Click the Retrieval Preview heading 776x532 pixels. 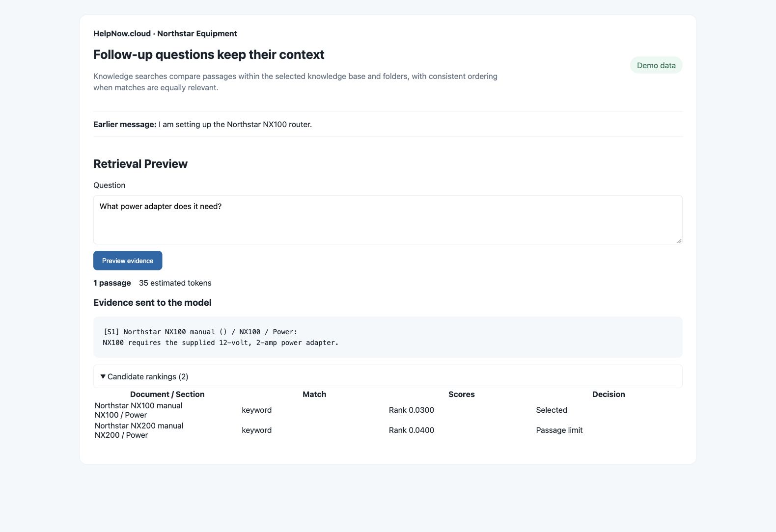click(140, 164)
